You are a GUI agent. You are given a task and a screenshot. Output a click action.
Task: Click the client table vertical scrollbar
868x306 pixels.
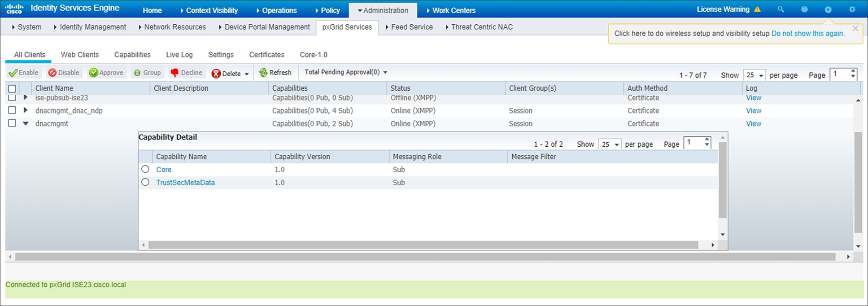point(858,182)
